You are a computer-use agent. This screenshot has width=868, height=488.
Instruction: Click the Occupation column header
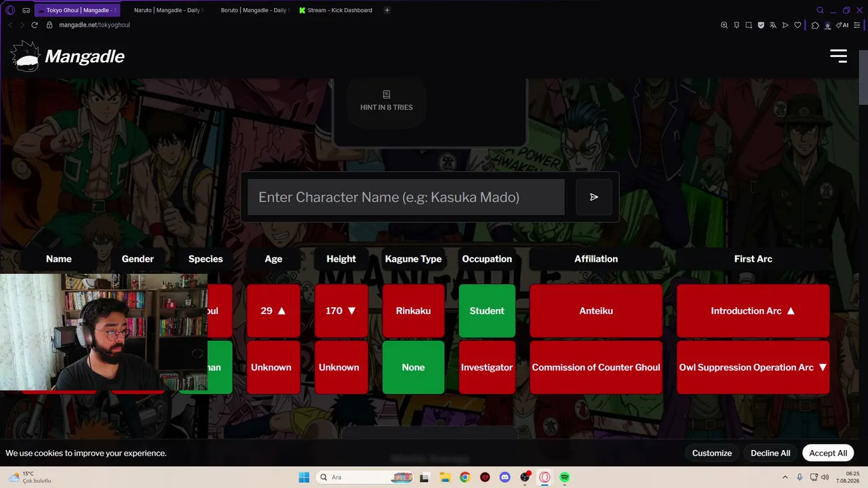click(x=487, y=259)
